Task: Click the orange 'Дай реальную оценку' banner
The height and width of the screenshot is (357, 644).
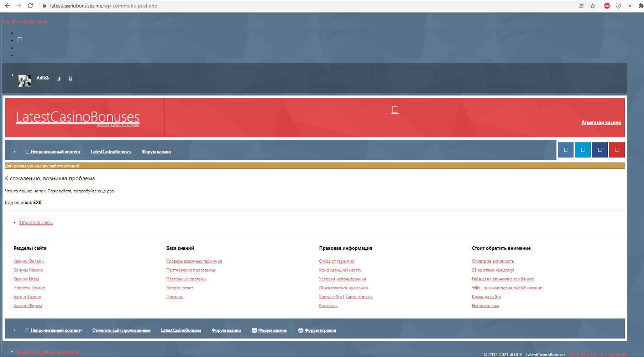Action: [x=42, y=166]
